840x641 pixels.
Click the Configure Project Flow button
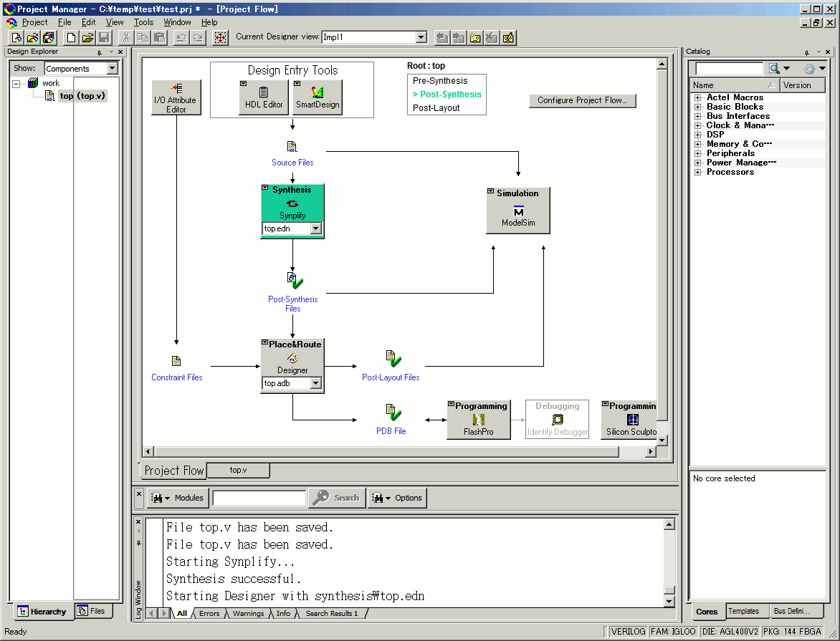click(x=582, y=101)
